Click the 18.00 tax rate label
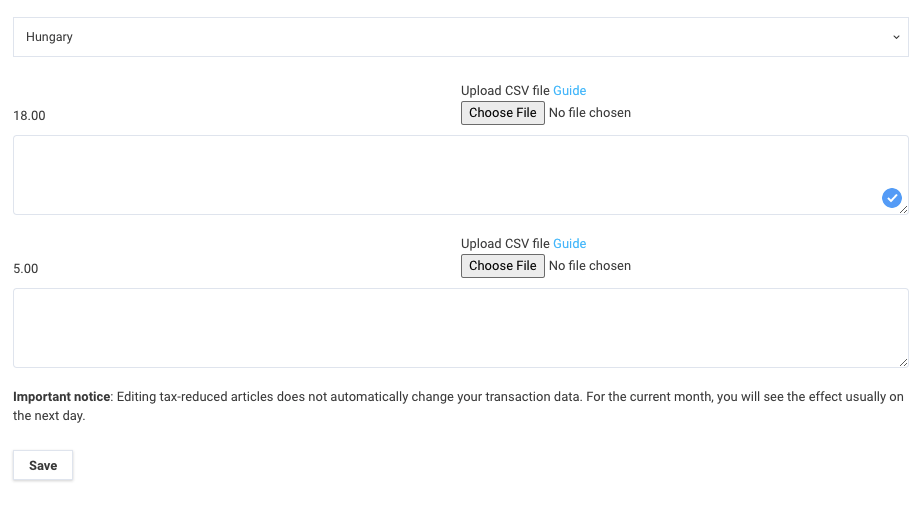 pyautogui.click(x=29, y=116)
